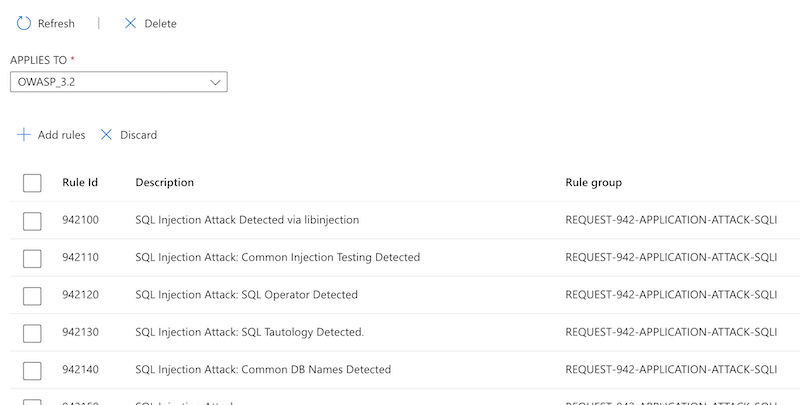
Task: Open the OWASP_3.2 dropdown
Action: [x=118, y=82]
